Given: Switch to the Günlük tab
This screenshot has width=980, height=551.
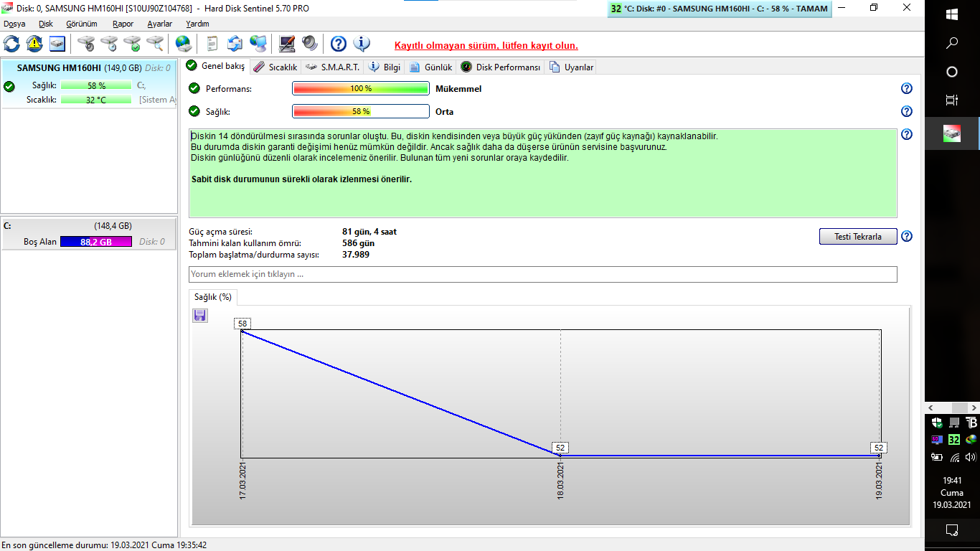Looking at the screenshot, I should click(x=430, y=67).
